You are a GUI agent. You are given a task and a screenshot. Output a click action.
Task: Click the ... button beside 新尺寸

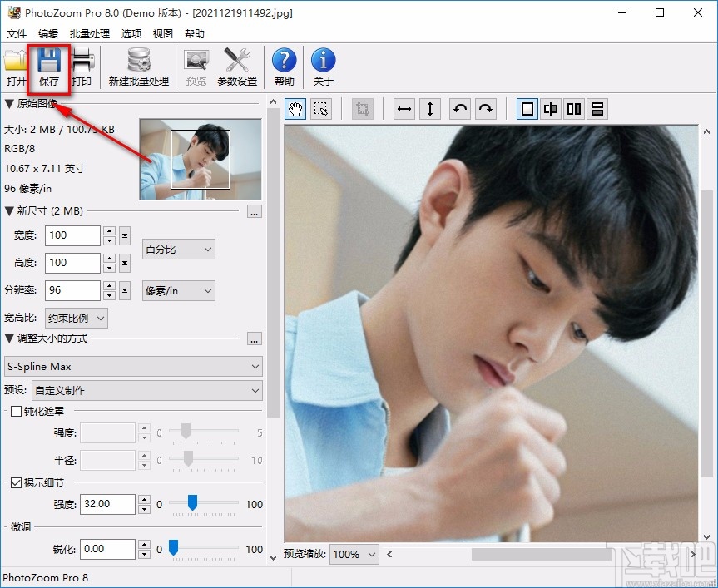[x=255, y=212]
